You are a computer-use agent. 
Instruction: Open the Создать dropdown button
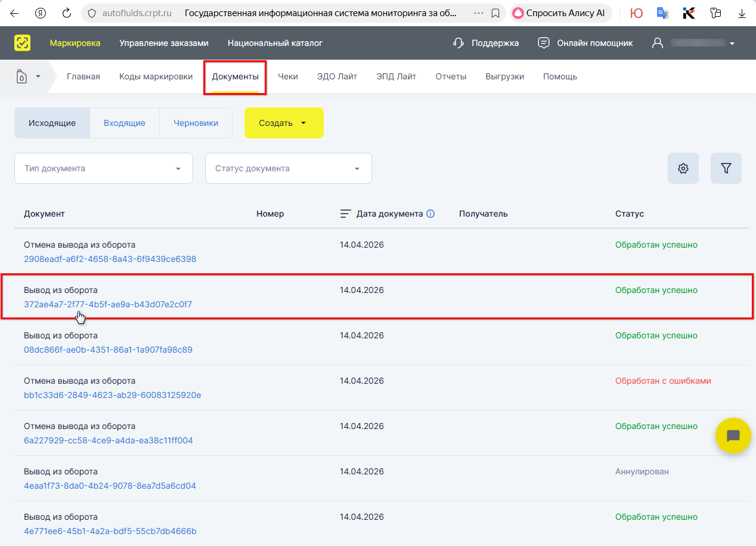[284, 123]
